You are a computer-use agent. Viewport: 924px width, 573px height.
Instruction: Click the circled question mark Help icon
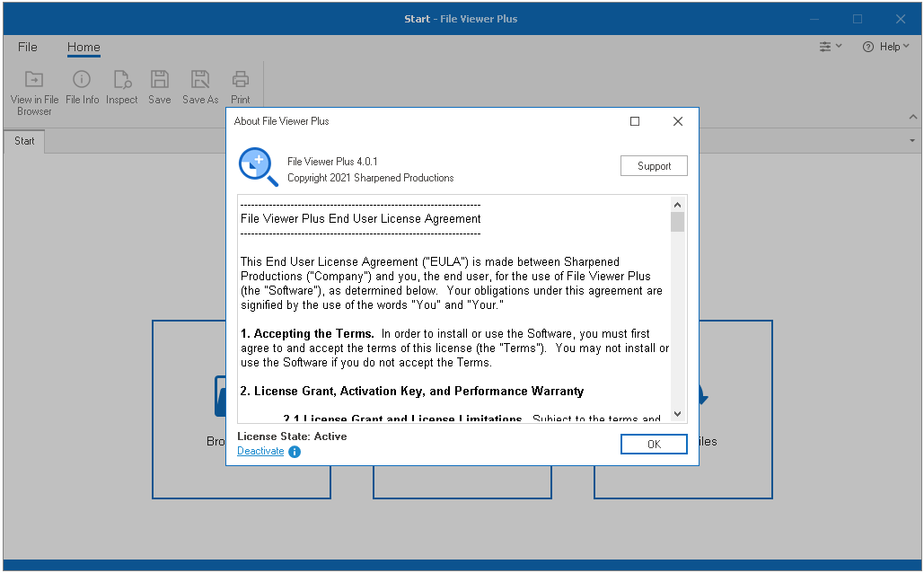(868, 46)
